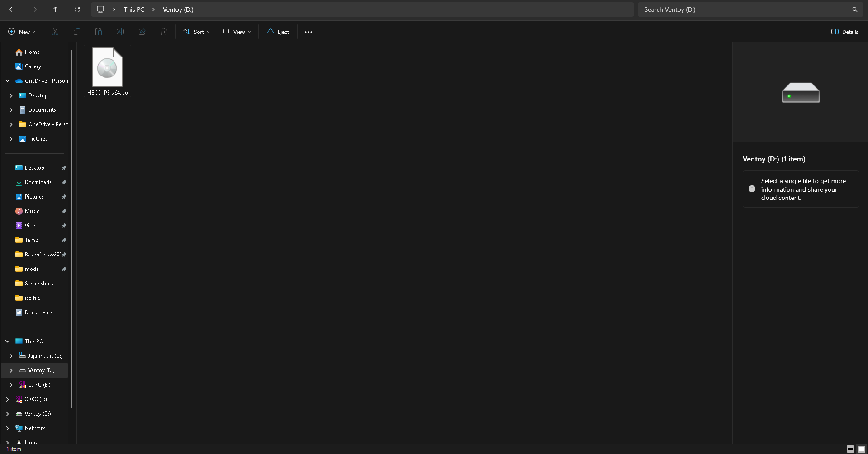Switch to details list view icon in status bar
This screenshot has height=454, width=868.
850,449
